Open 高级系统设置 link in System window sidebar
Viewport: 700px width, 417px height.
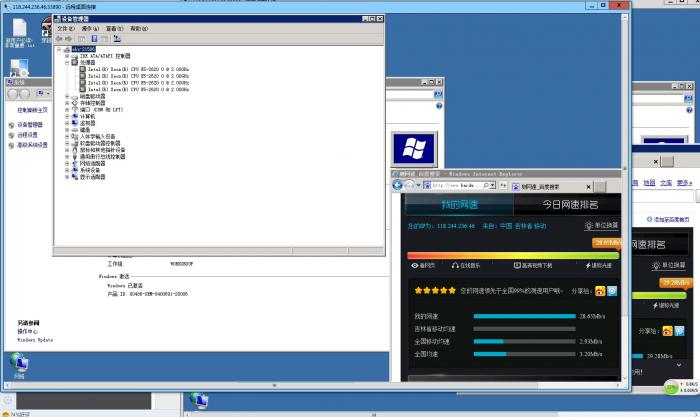pyautogui.click(x=32, y=145)
